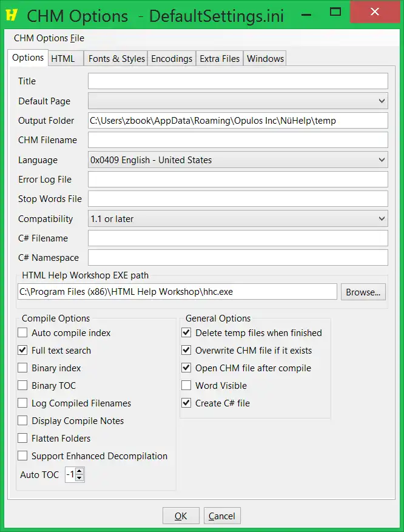
Task: Toggle Overwrite CHM file if it exists
Action: point(186,350)
